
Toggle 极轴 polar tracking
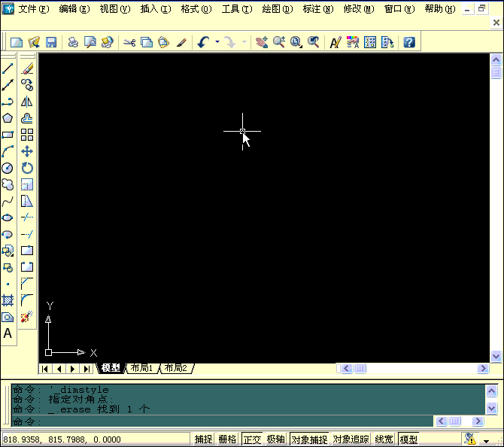point(276,439)
